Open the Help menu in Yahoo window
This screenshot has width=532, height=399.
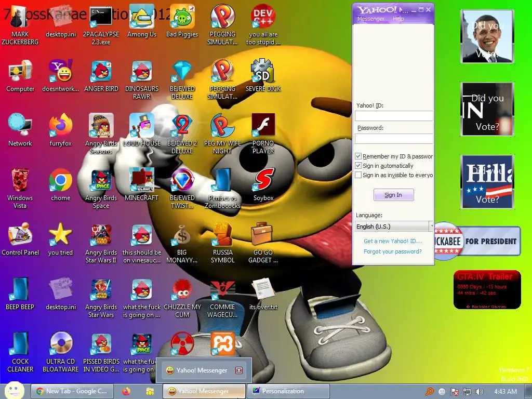point(398,19)
